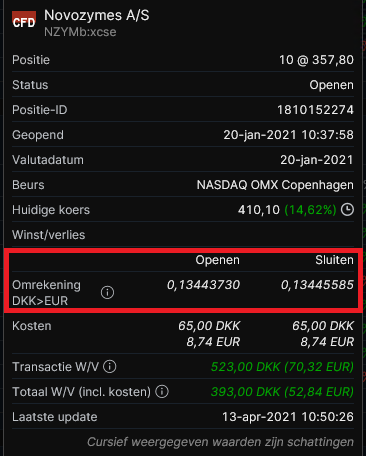The image size is (366, 456).
Task: Click the opening conversion rate 0,13443730
Action: point(203,285)
